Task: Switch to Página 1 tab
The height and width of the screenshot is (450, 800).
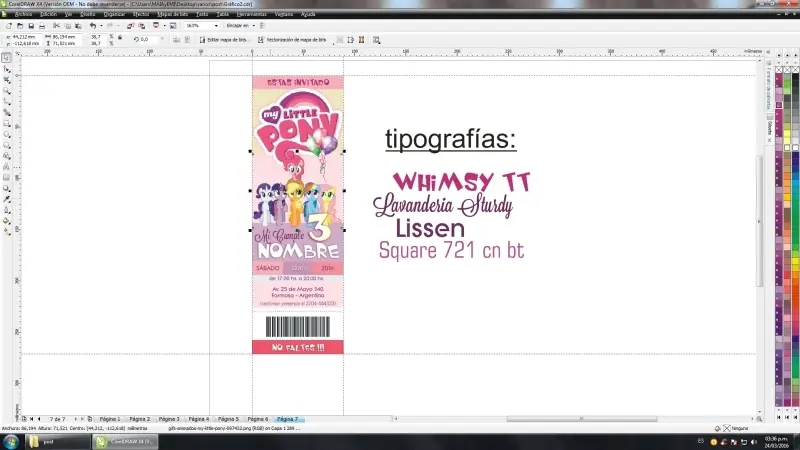Action: click(x=110, y=419)
